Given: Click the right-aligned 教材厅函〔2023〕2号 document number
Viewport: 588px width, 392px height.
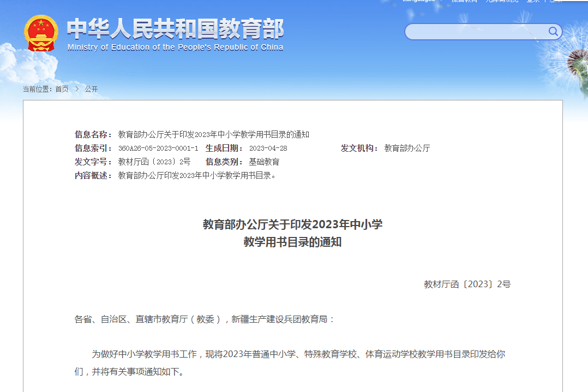Looking at the screenshot, I should [x=467, y=284].
